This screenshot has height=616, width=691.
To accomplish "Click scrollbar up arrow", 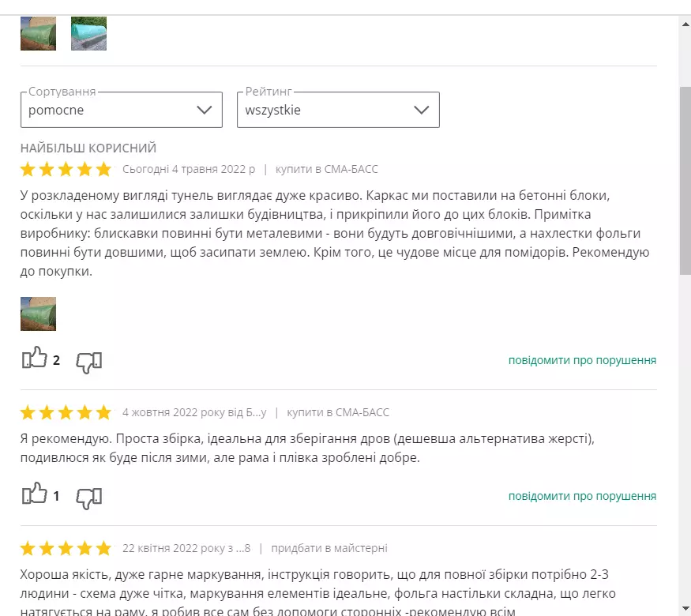I will 685,24.
